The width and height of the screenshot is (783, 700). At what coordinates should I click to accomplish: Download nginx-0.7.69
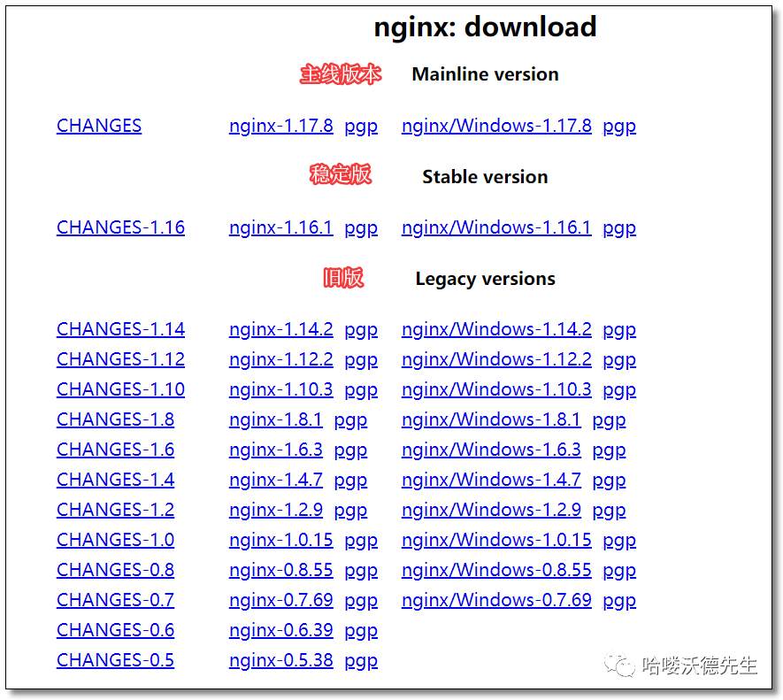[280, 601]
